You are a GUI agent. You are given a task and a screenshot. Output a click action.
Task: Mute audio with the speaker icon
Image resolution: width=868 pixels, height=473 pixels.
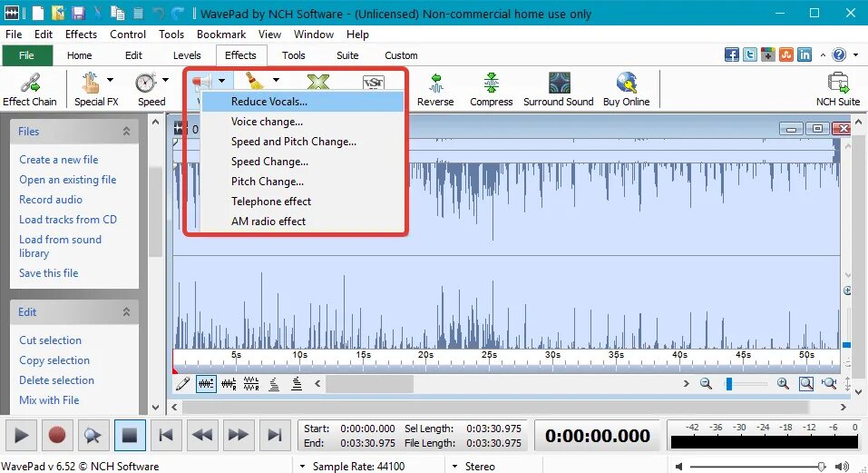(x=678, y=467)
